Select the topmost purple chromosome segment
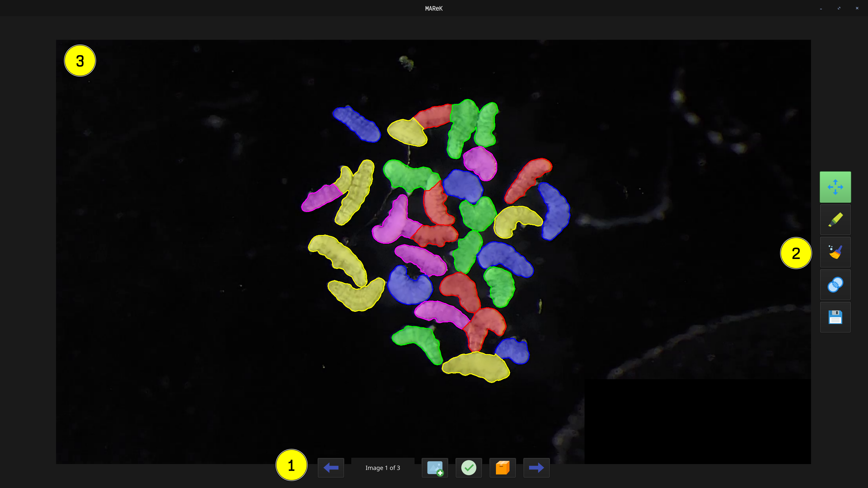 coord(480,163)
